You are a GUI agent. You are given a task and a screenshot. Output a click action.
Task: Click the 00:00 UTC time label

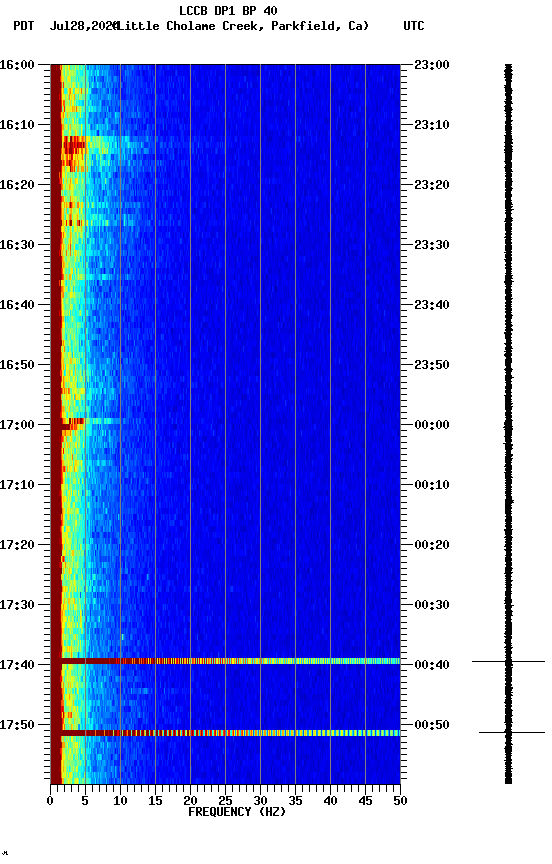coord(432,425)
